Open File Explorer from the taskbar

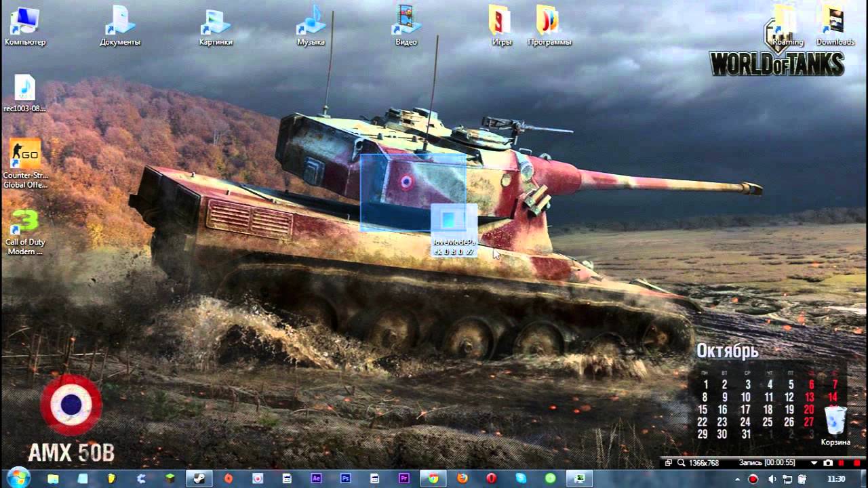pos(53,479)
